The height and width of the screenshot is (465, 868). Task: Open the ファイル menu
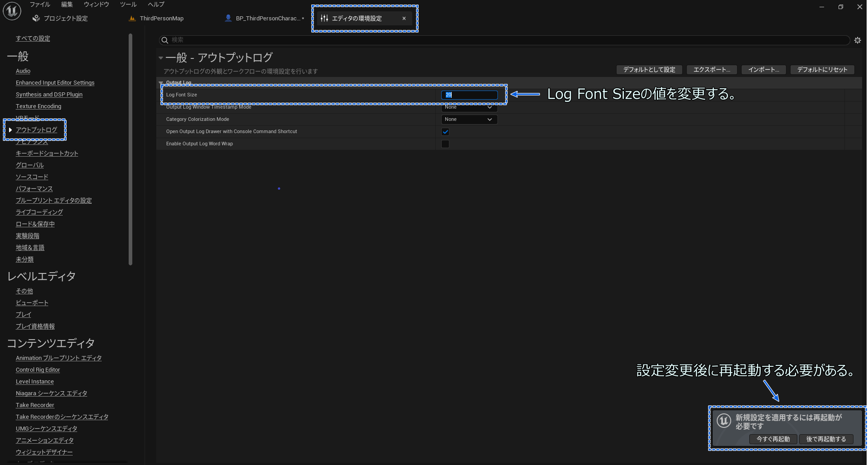click(40, 5)
